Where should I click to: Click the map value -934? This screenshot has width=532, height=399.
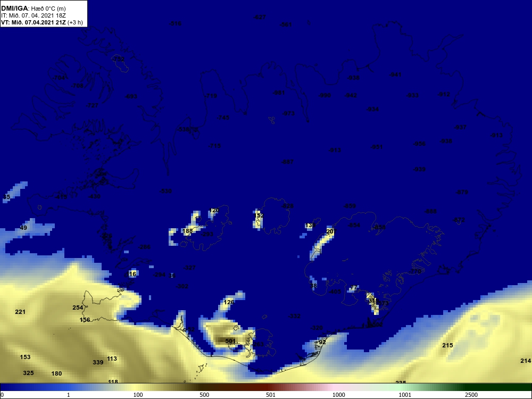(x=372, y=109)
